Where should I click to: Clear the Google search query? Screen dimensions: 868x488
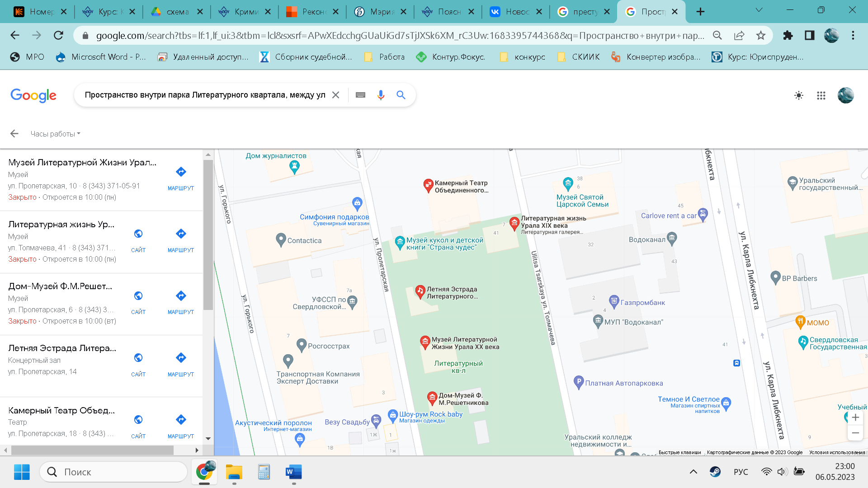(335, 95)
